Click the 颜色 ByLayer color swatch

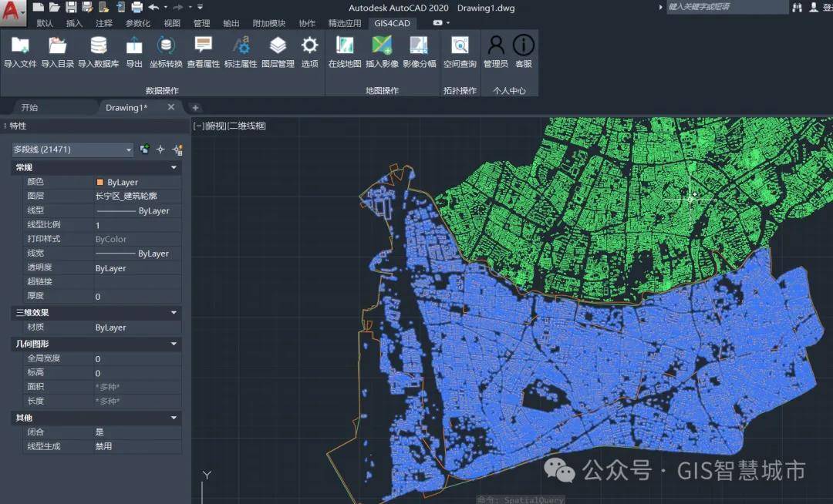[x=100, y=183]
